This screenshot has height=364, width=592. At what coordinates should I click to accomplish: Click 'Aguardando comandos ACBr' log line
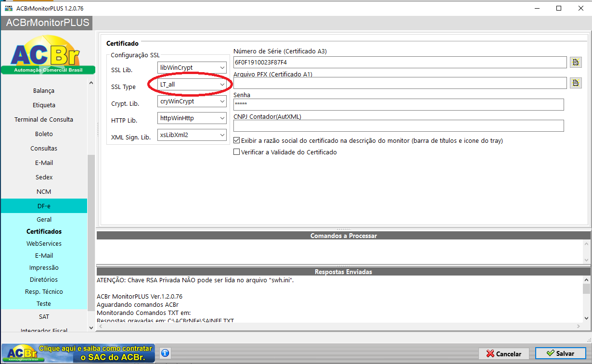tap(138, 305)
